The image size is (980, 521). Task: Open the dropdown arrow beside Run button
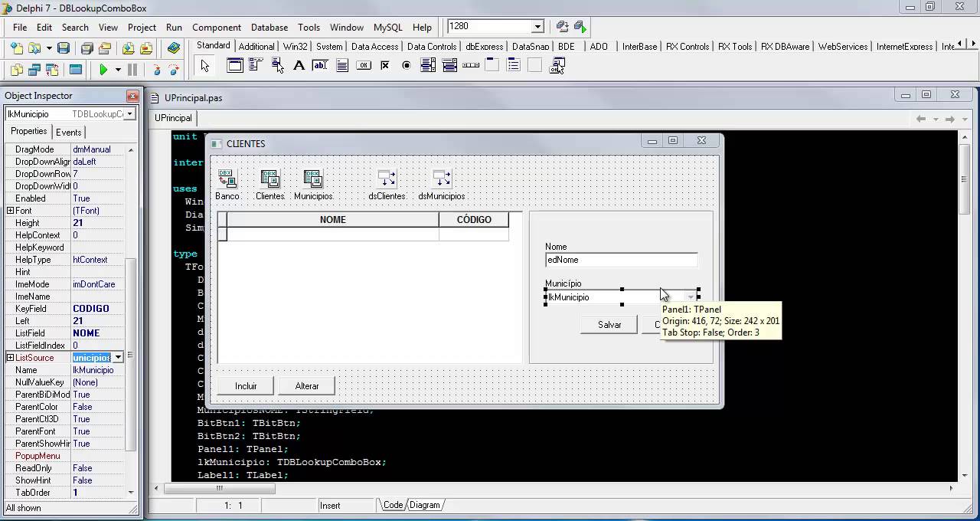(x=118, y=70)
